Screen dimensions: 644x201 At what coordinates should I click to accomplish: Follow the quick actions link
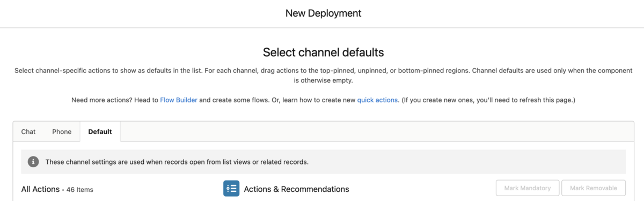point(377,100)
